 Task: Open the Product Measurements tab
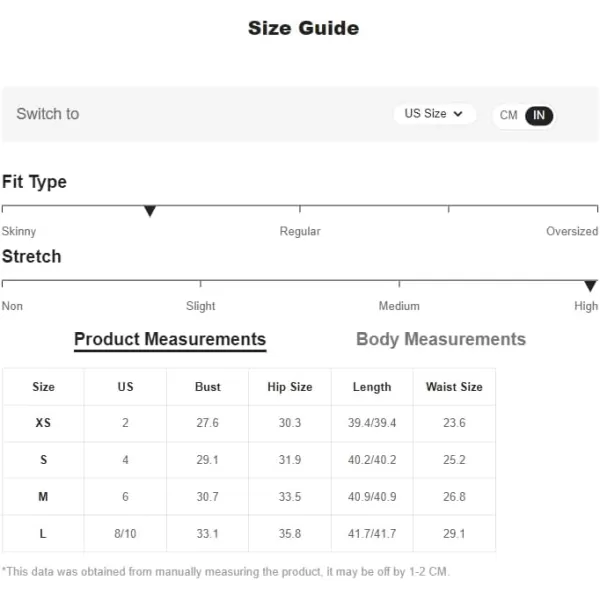170,339
